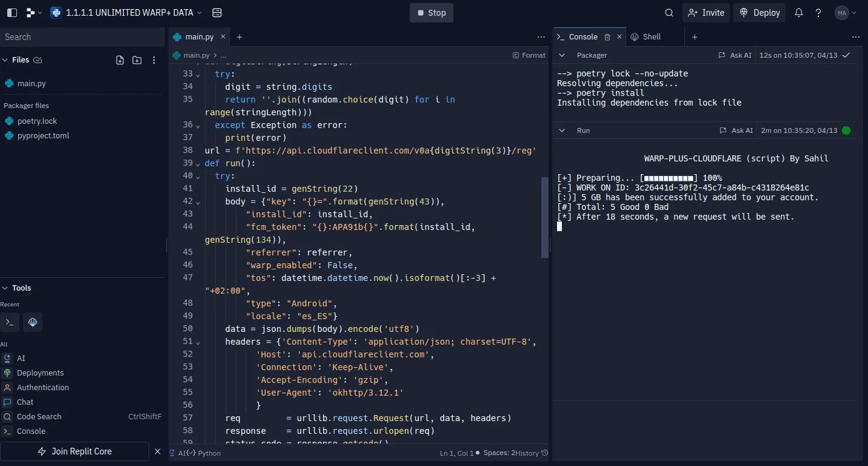The image size is (868, 466).
Task: Fold the run function at line 39
Action: coord(198,164)
